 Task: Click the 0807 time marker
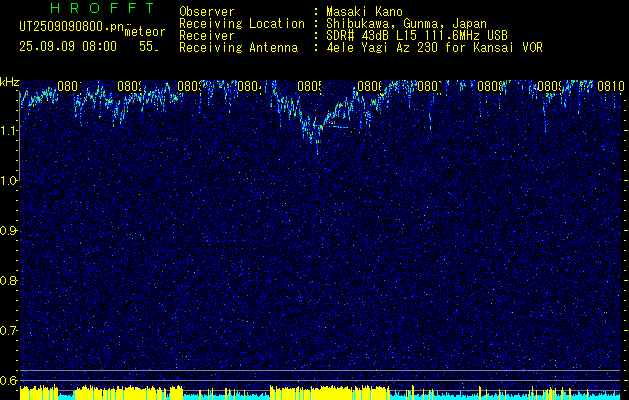(430, 86)
